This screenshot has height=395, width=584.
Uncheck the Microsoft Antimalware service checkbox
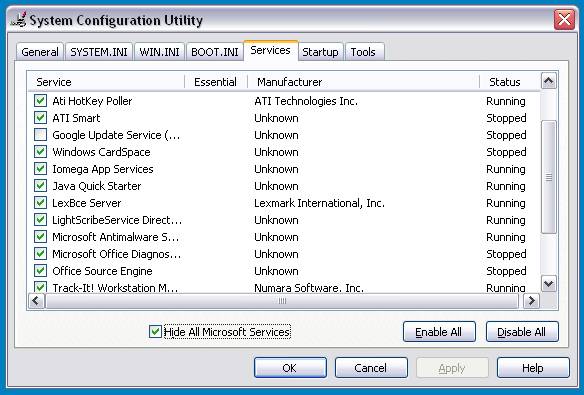[x=40, y=236]
